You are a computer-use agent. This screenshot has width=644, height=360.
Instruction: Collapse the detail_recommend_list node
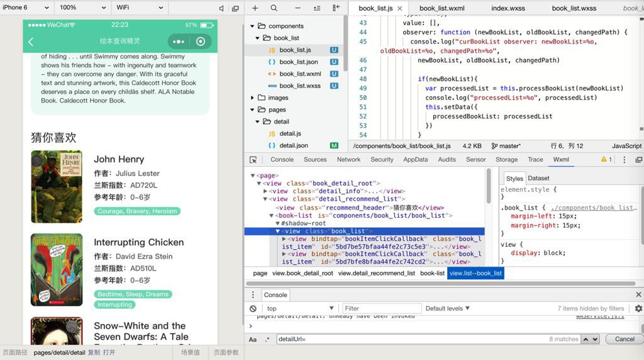265,199
